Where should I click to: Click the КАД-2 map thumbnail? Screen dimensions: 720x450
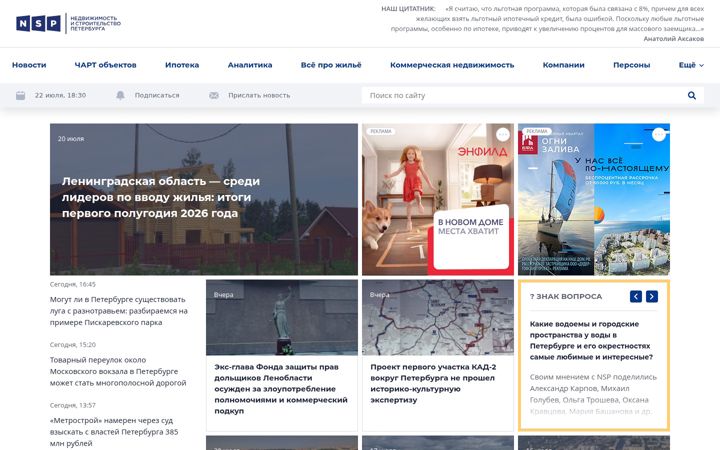pos(438,318)
